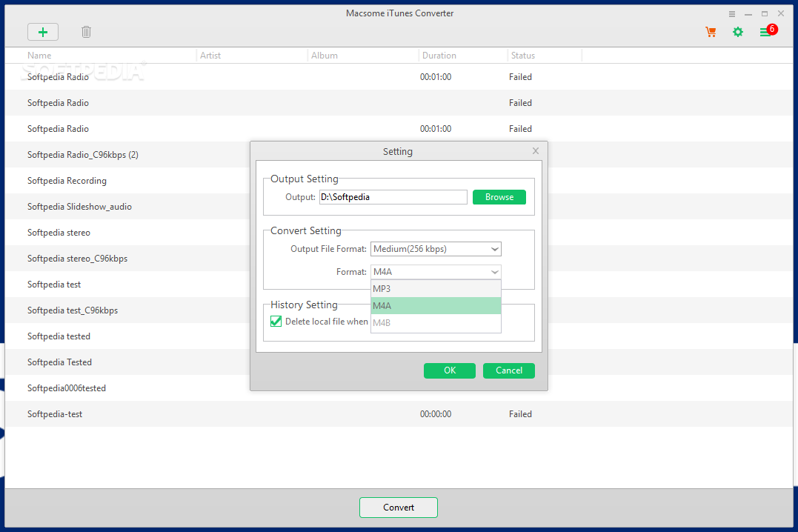
Task: Confirm settings with OK button
Action: 449,370
